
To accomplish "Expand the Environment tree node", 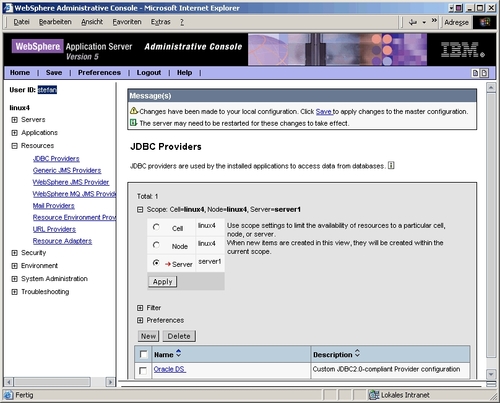I will (x=14, y=266).
